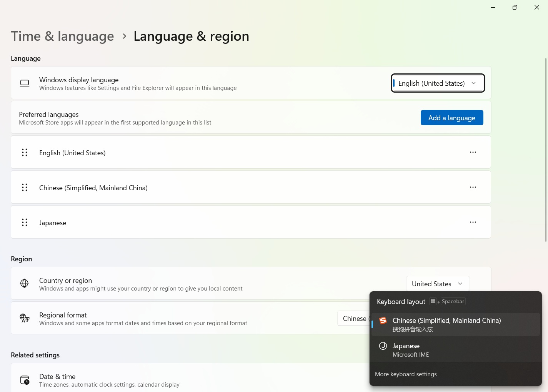Open more options for Chinese (Simplified, Mainland China)
The height and width of the screenshot is (392, 548).
click(473, 187)
